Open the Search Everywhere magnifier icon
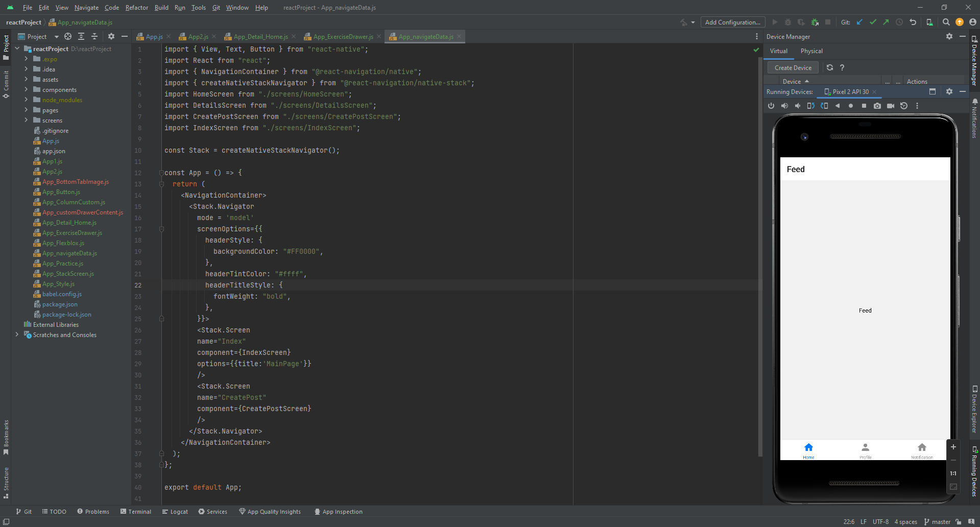 946,22
